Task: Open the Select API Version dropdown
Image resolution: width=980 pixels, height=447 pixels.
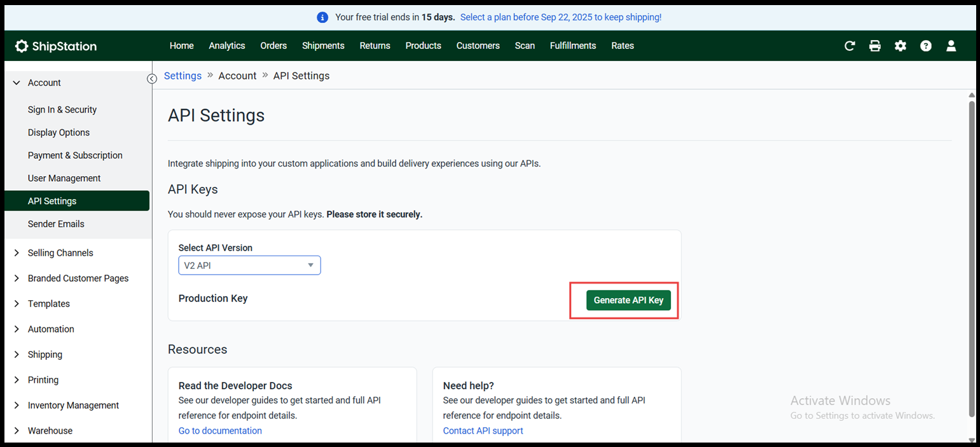Action: coord(249,265)
